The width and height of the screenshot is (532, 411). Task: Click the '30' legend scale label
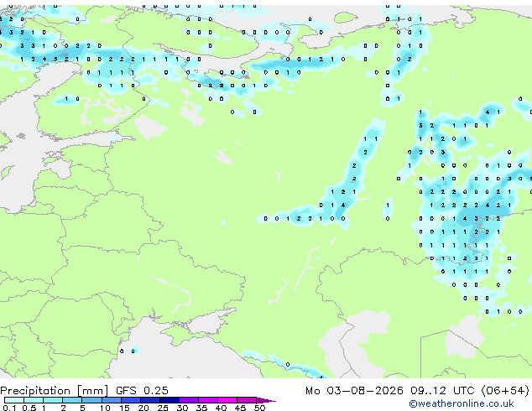(x=182, y=408)
